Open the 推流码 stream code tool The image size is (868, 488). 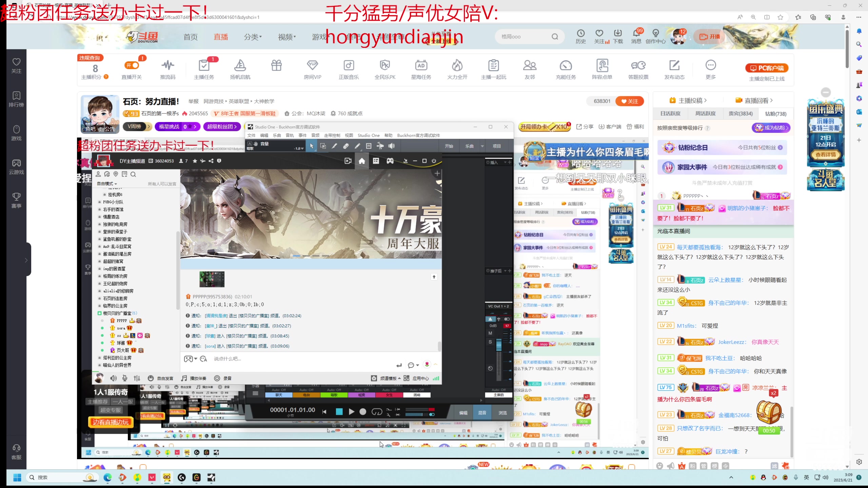click(x=168, y=69)
